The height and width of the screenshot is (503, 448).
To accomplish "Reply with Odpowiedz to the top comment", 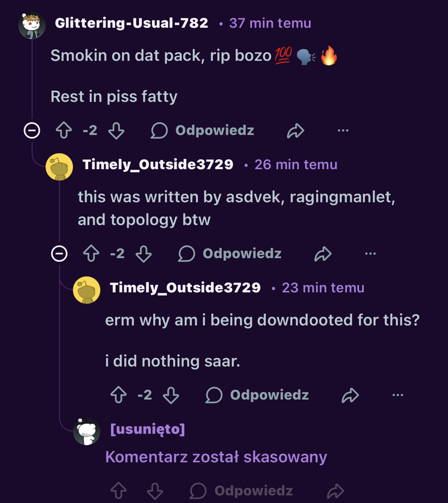I will (214, 131).
